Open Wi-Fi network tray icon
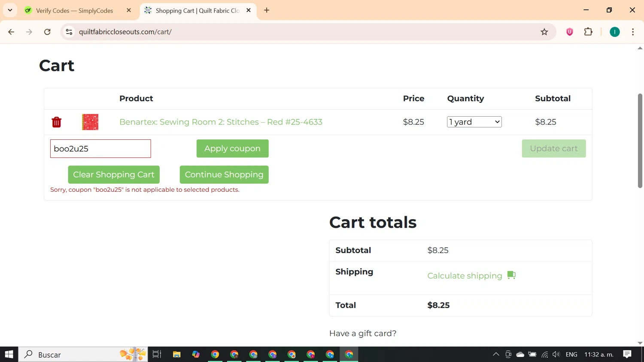The width and height of the screenshot is (644, 362). [545, 354]
